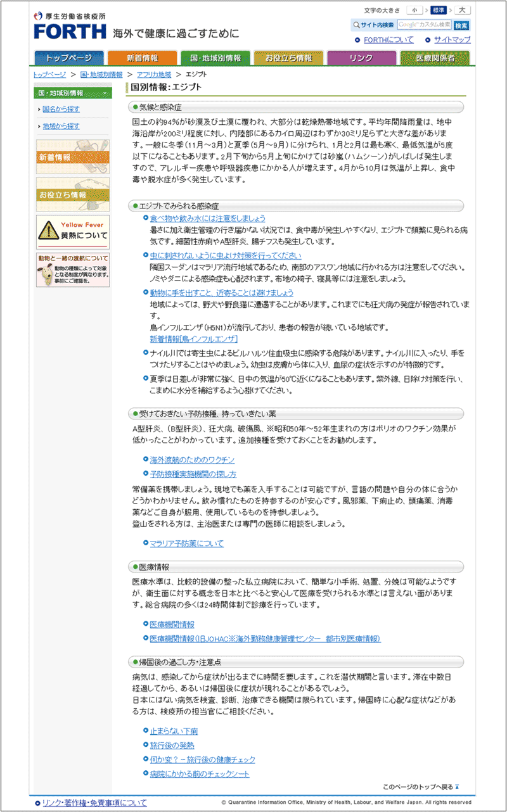Open 予防接種実施機関の探し方 link

click(x=193, y=474)
